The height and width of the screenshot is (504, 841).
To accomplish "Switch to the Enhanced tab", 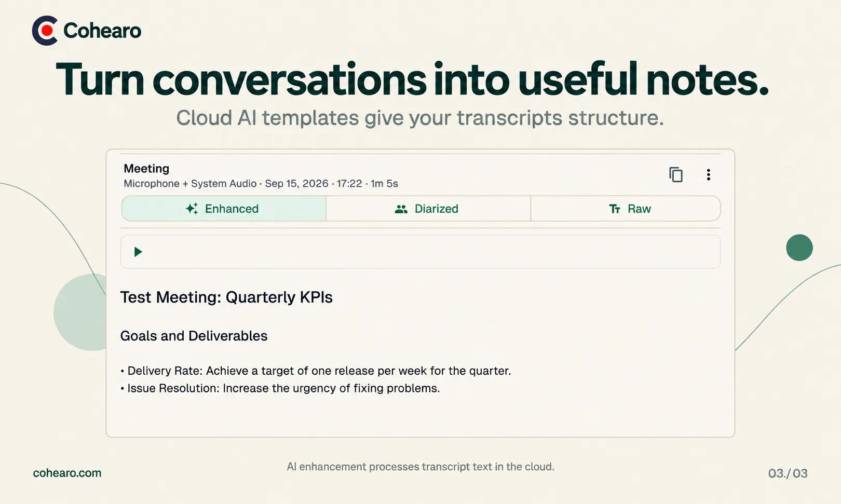I will [x=224, y=209].
